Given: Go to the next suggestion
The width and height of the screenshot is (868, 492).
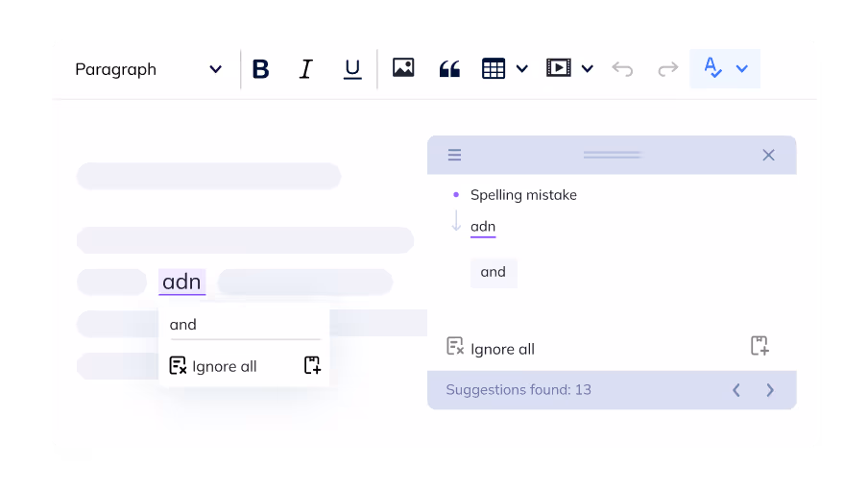Looking at the screenshot, I should point(770,390).
